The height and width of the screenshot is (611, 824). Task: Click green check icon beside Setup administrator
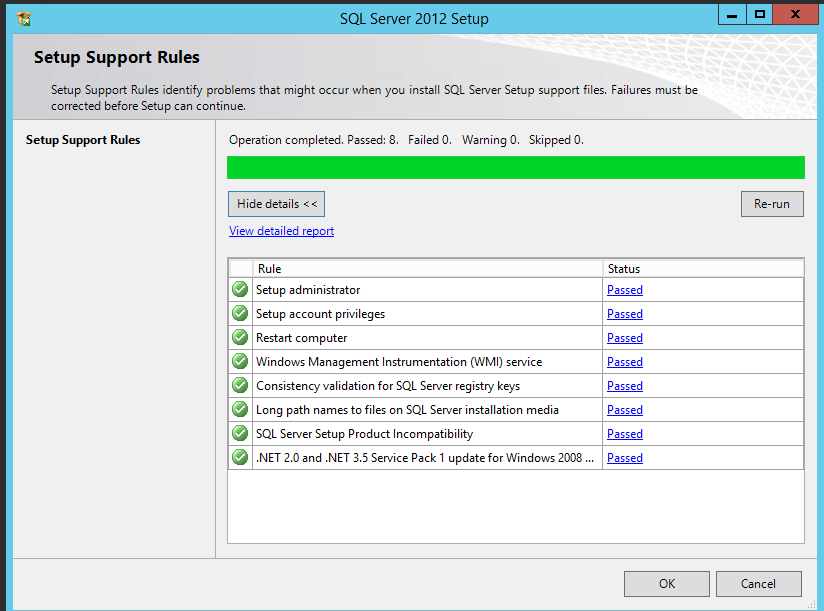(x=240, y=289)
